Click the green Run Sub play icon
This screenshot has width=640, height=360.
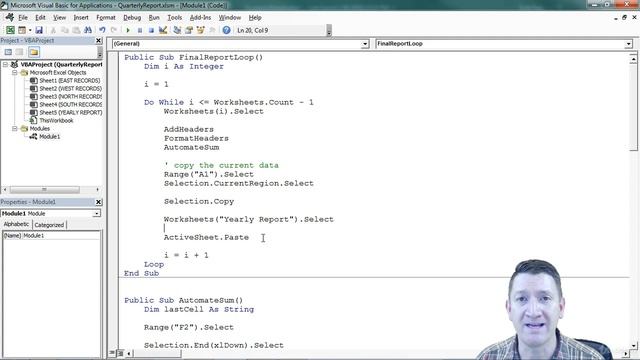click(128, 30)
